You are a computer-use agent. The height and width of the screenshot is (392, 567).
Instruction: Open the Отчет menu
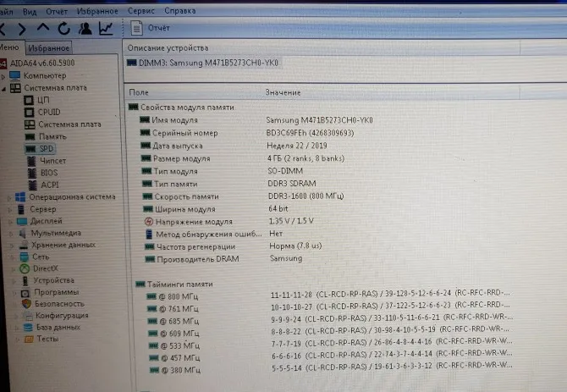point(57,12)
